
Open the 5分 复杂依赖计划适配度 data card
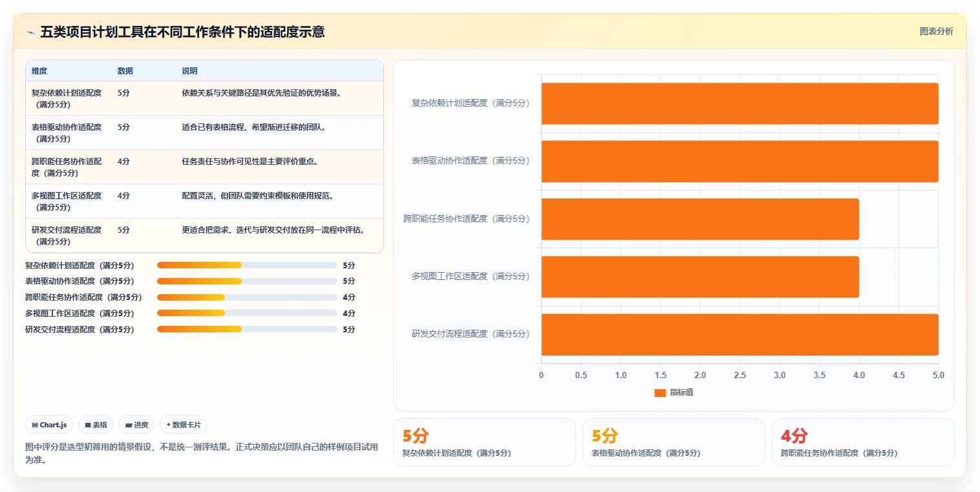coord(484,442)
